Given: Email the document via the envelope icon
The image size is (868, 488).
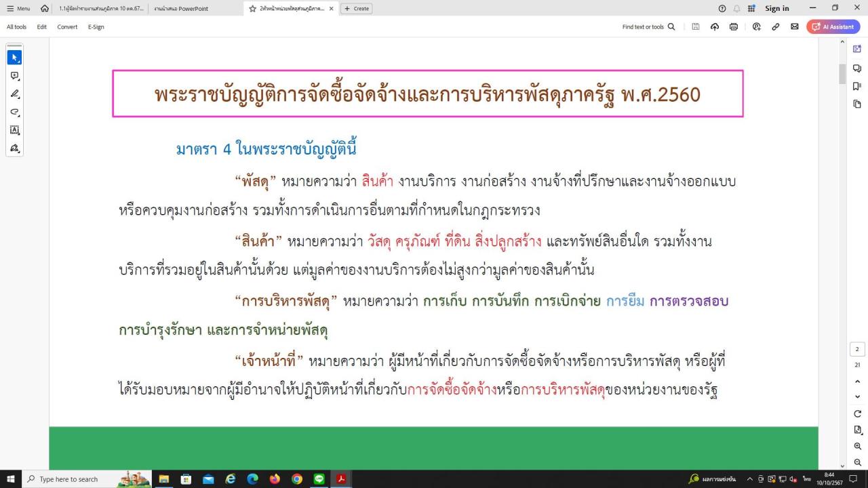Looking at the screenshot, I should click(x=794, y=26).
